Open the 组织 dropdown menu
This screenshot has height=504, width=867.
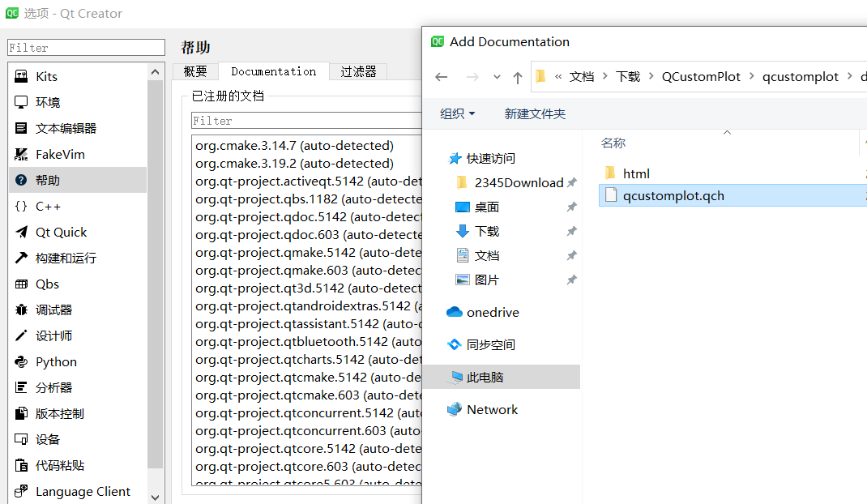[x=457, y=114]
